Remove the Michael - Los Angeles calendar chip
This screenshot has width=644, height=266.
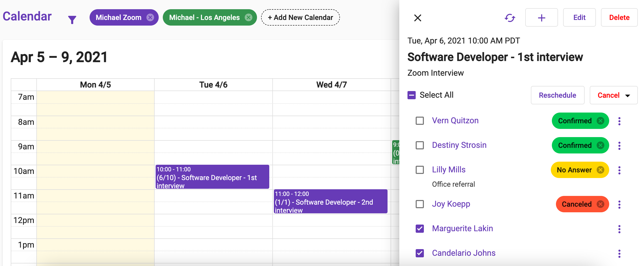tap(248, 17)
